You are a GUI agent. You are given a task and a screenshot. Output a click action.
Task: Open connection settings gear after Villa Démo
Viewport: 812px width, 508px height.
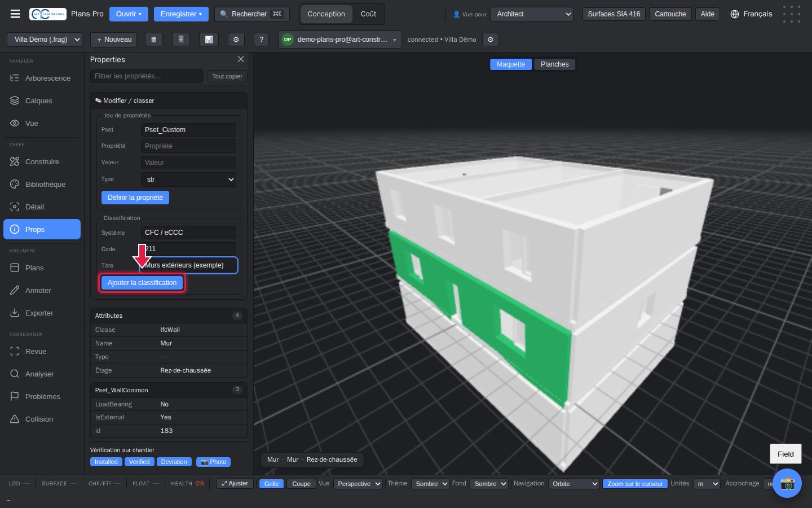coord(491,40)
